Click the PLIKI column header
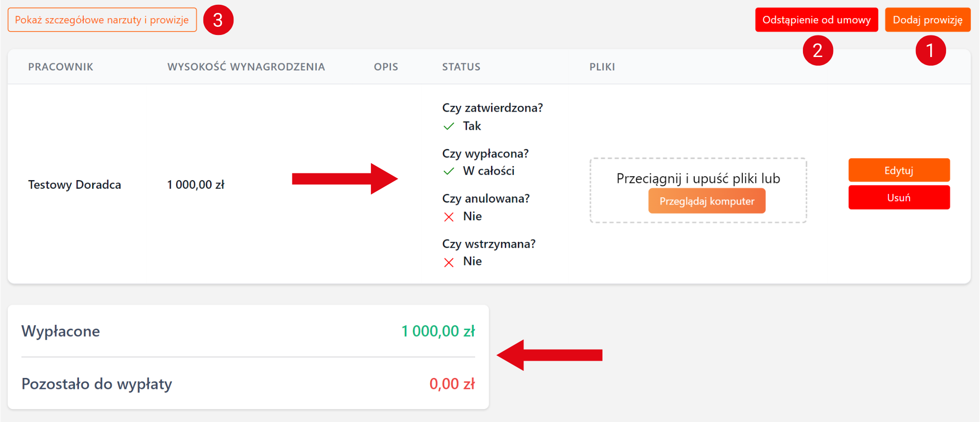Image resolution: width=980 pixels, height=422 pixels. (602, 67)
